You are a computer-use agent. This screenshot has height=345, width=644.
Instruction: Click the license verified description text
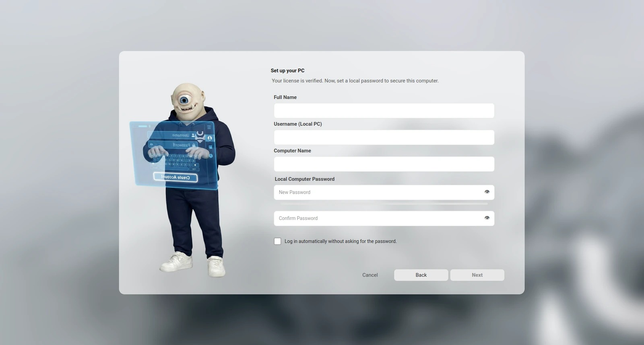tap(355, 81)
